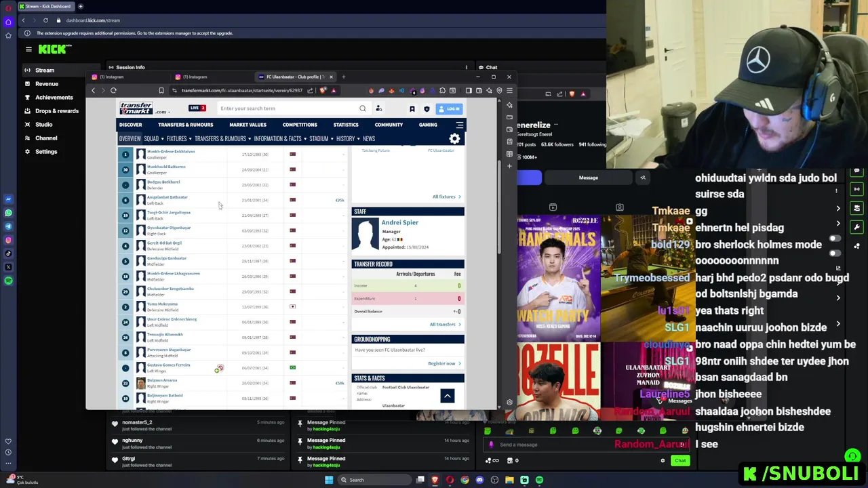
Task: Open TRANSFERS & RUMOURS main menu
Action: [x=185, y=125]
